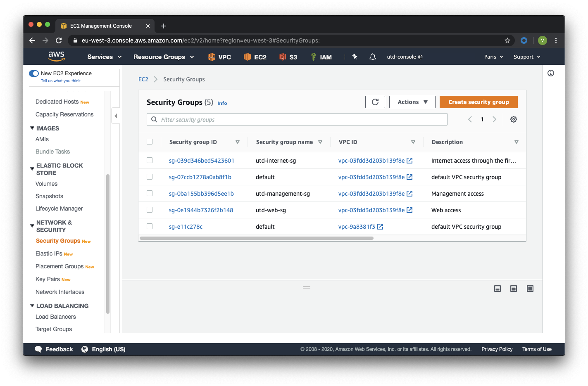Image resolution: width=588 pixels, height=386 pixels.
Task: Open the Privacy Policy link
Action: (x=497, y=349)
